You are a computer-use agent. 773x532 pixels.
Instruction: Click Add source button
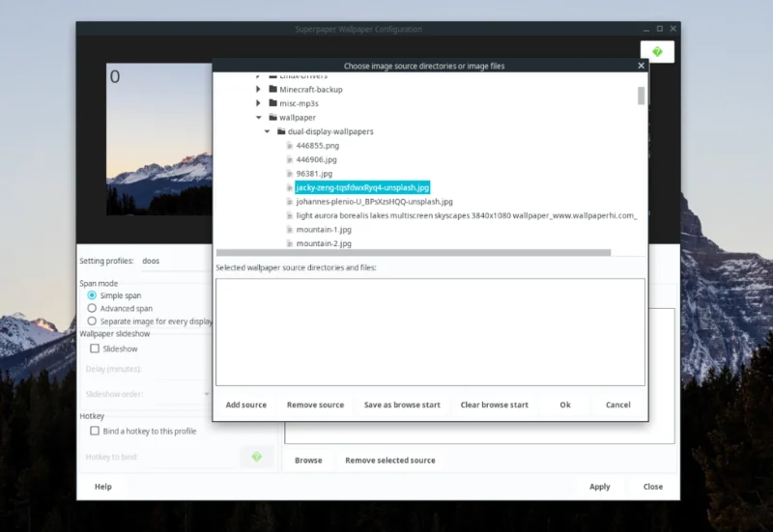point(246,405)
